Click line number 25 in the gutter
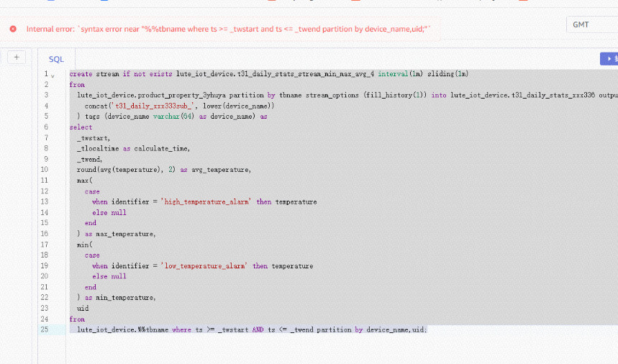This screenshot has width=618, height=364. [45, 329]
